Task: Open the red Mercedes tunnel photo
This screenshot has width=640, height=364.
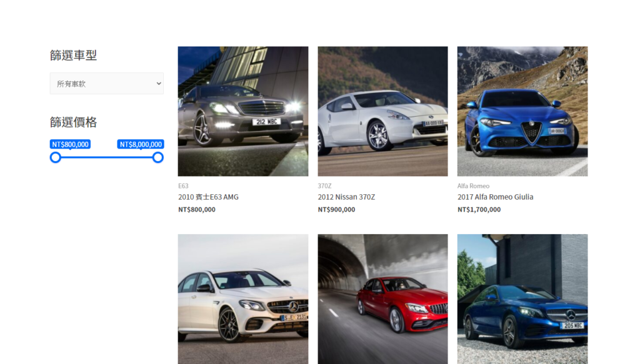Action: click(383, 299)
